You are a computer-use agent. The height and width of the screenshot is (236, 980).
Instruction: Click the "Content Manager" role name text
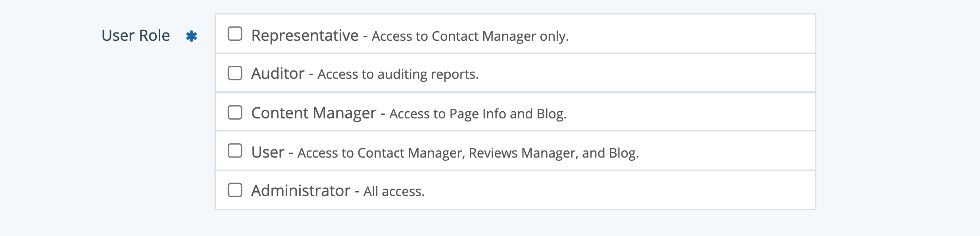pyautogui.click(x=313, y=113)
